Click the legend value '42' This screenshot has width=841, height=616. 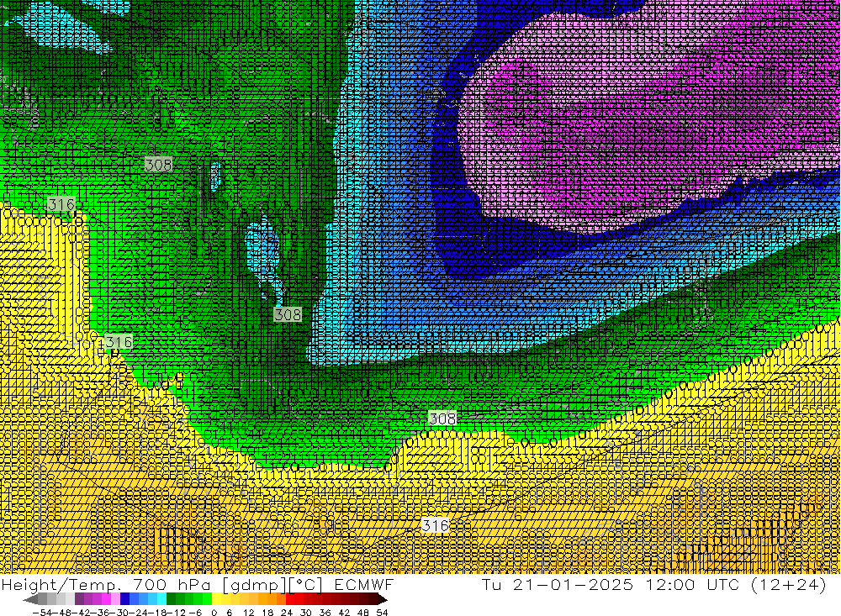pyautogui.click(x=344, y=613)
